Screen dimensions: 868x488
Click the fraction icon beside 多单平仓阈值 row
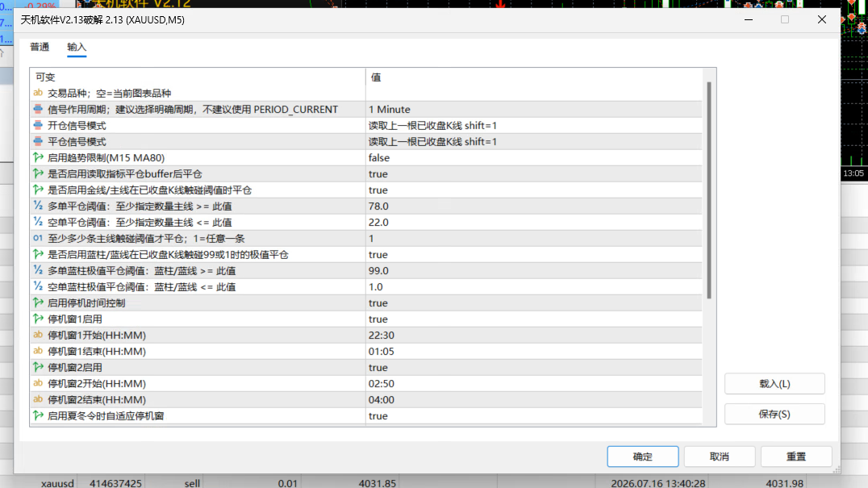[x=38, y=206]
